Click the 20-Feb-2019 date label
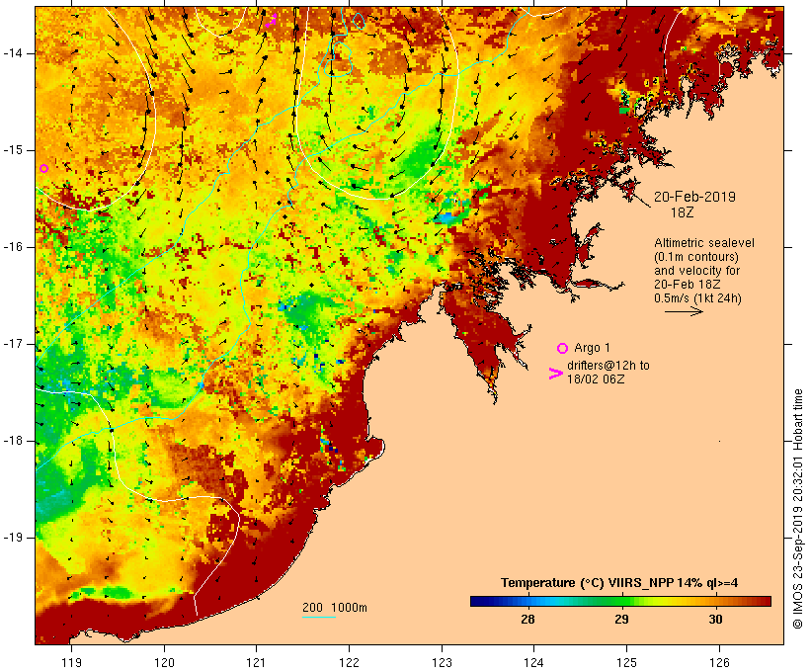Screen dimensions: 810x672 (694, 197)
